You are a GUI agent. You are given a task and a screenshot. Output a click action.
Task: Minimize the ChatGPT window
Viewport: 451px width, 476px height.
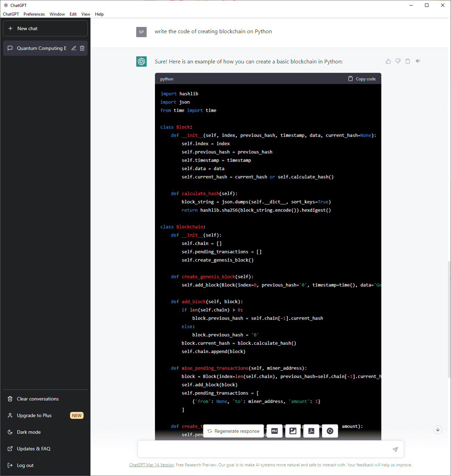411,5
